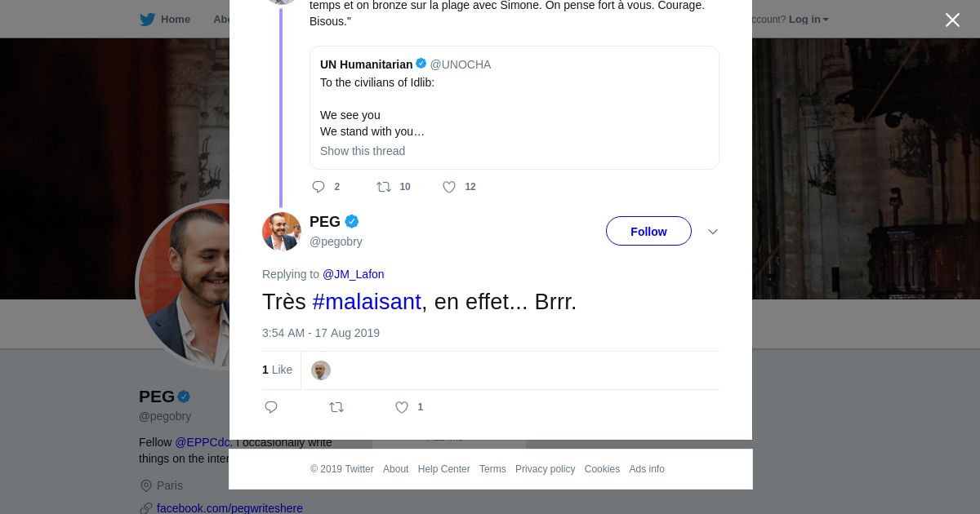Open the Privacy policy footer link
Image resolution: width=980 pixels, height=514 pixels.
pos(545,469)
